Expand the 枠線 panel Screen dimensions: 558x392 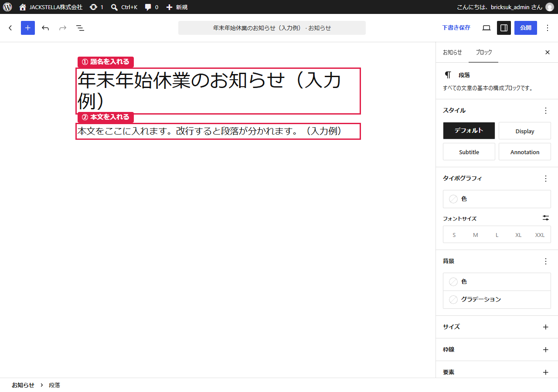tap(497, 350)
